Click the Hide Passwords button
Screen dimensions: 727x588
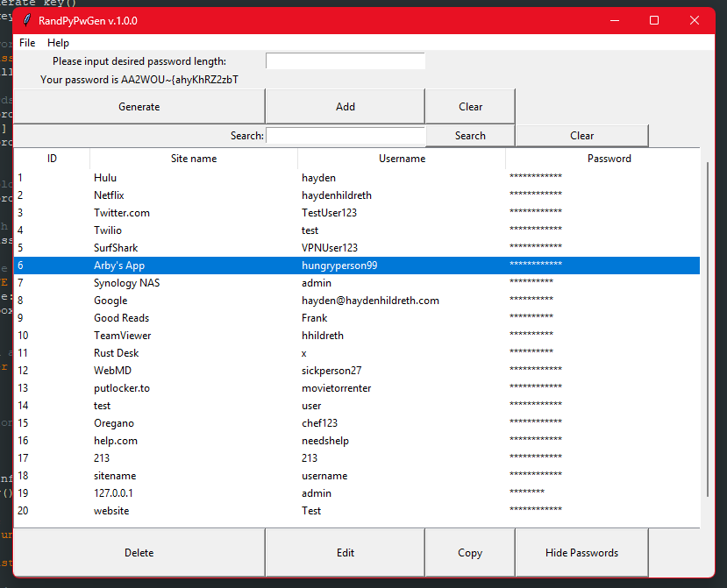tap(582, 553)
